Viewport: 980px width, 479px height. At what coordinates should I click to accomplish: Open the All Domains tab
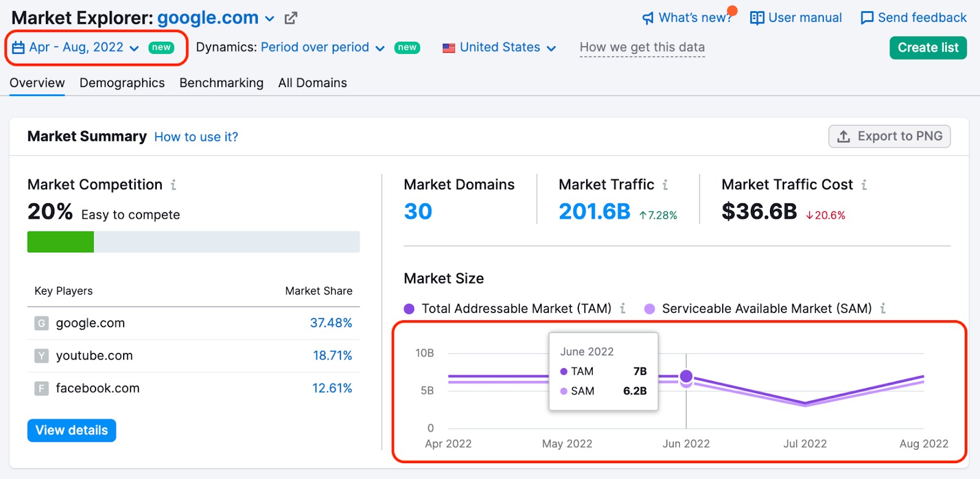[x=312, y=83]
